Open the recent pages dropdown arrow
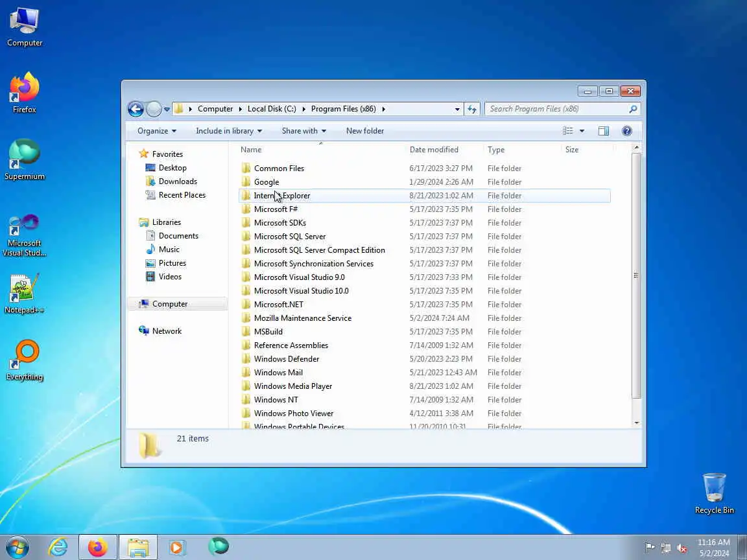This screenshot has height=560, width=747. pyautogui.click(x=167, y=110)
